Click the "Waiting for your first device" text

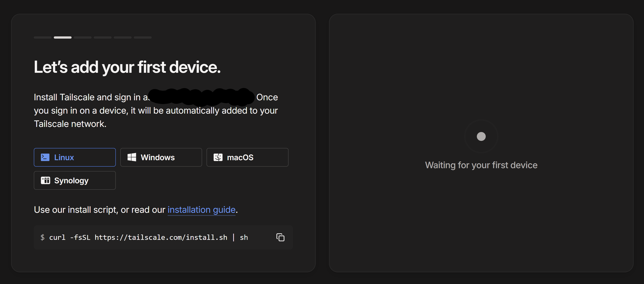[x=481, y=165]
